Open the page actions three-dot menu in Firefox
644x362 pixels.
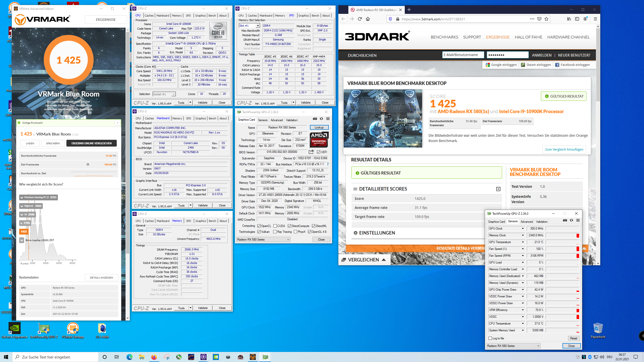532,19
